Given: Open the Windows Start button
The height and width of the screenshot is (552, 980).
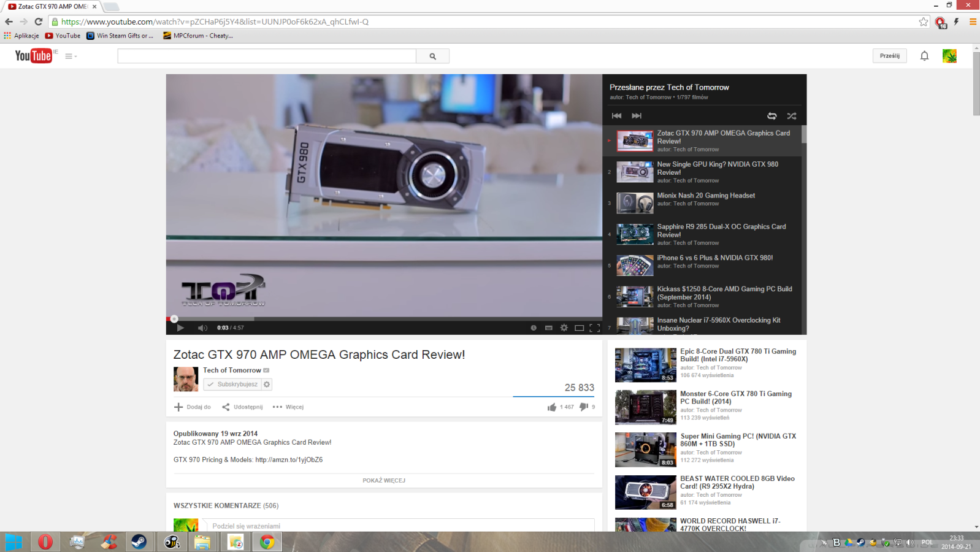Looking at the screenshot, I should tap(13, 542).
